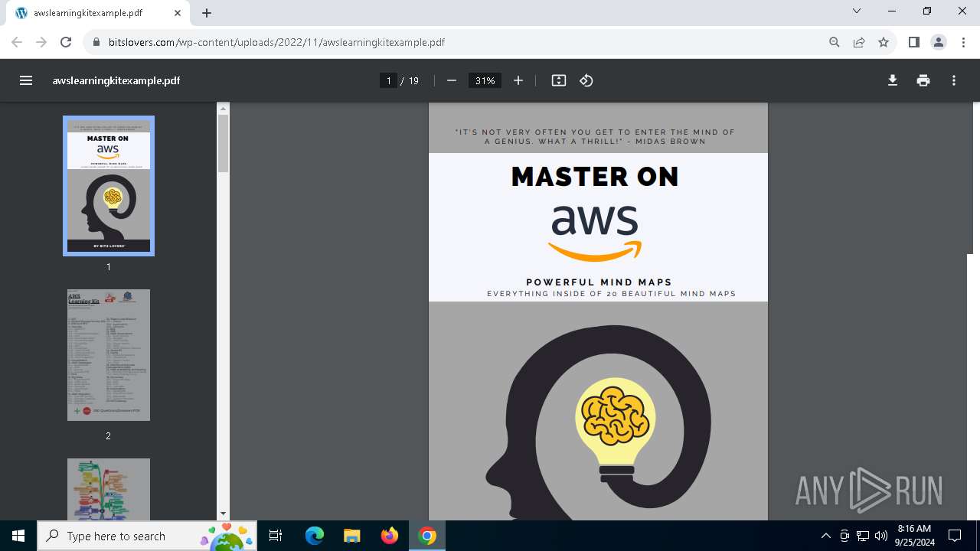
Task: Toggle the browser side panel
Action: click(x=913, y=42)
